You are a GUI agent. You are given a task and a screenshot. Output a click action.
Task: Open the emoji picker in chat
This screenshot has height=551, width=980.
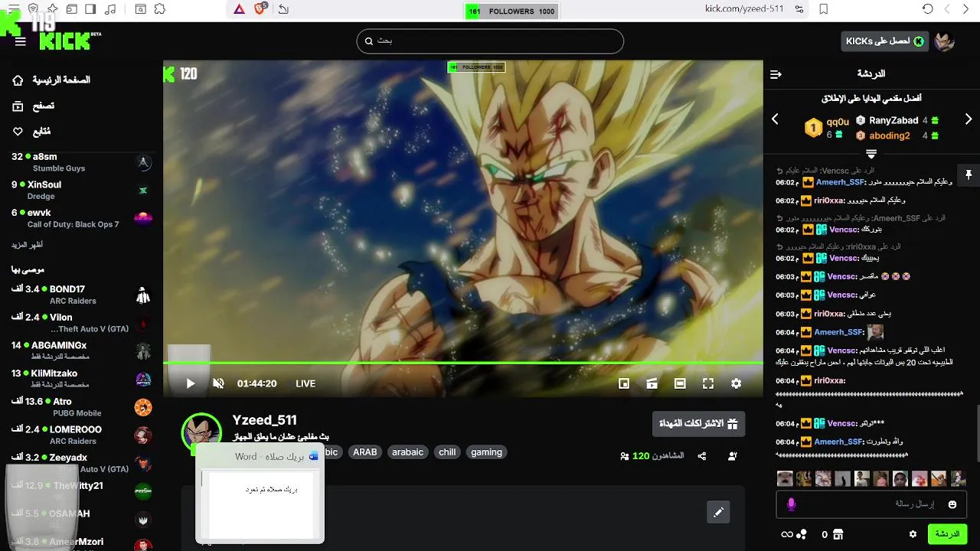point(952,504)
